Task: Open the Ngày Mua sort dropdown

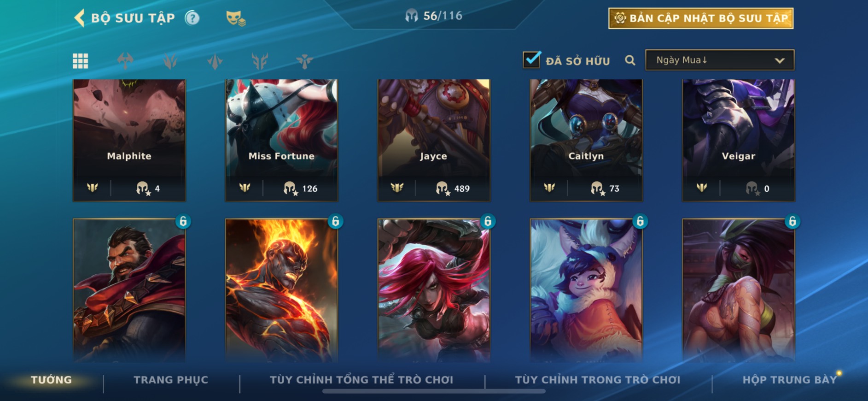Action: [x=720, y=60]
